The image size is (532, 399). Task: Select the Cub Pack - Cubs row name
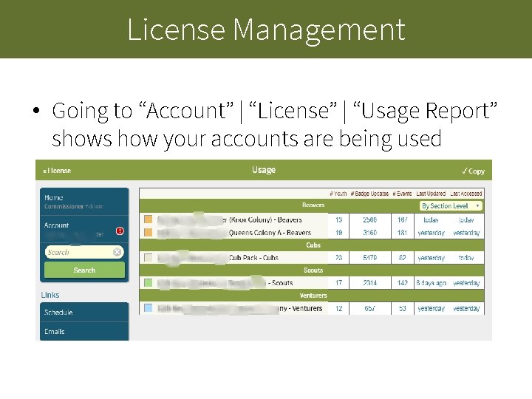coord(253,258)
